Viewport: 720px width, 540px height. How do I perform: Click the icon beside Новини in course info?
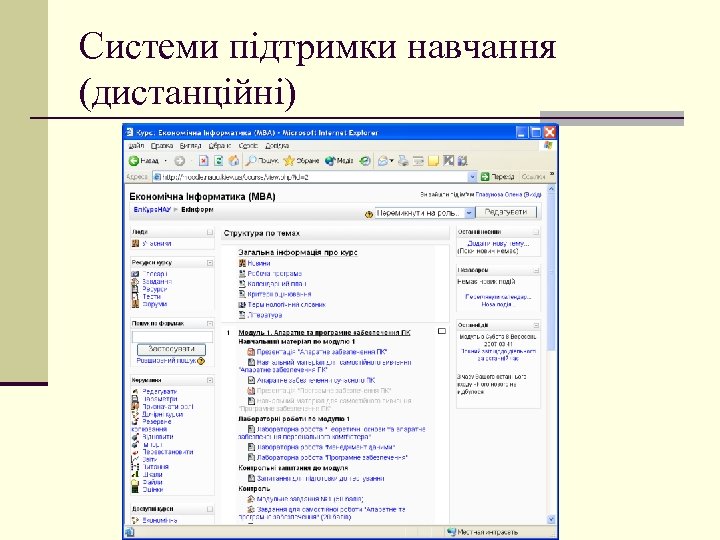point(242,263)
